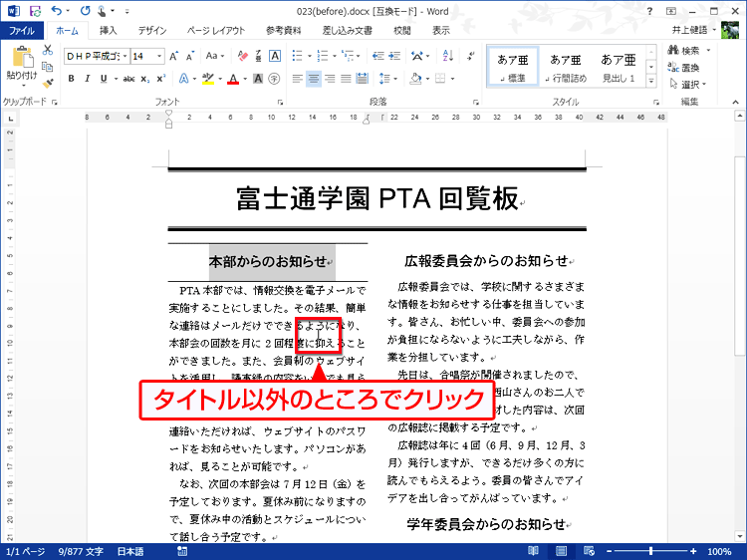747x560 pixels.
Task: Click the Copy icon in clipboard group
Action: pos(47,67)
